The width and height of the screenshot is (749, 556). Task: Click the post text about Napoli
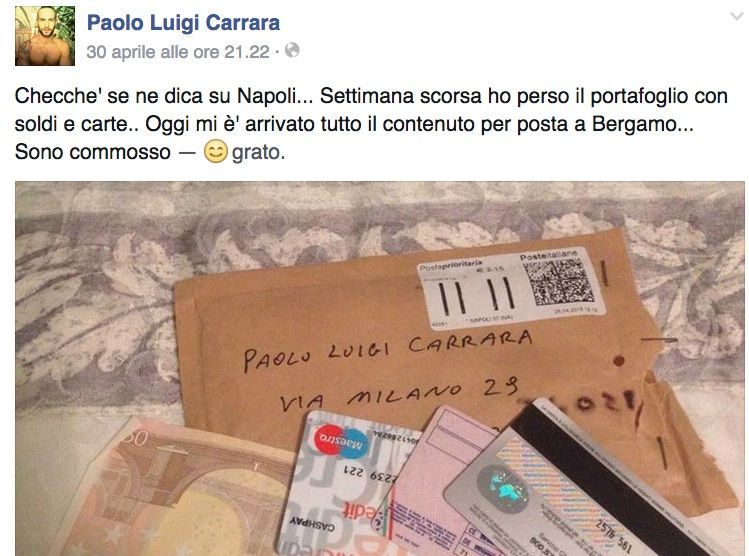[x=371, y=124]
